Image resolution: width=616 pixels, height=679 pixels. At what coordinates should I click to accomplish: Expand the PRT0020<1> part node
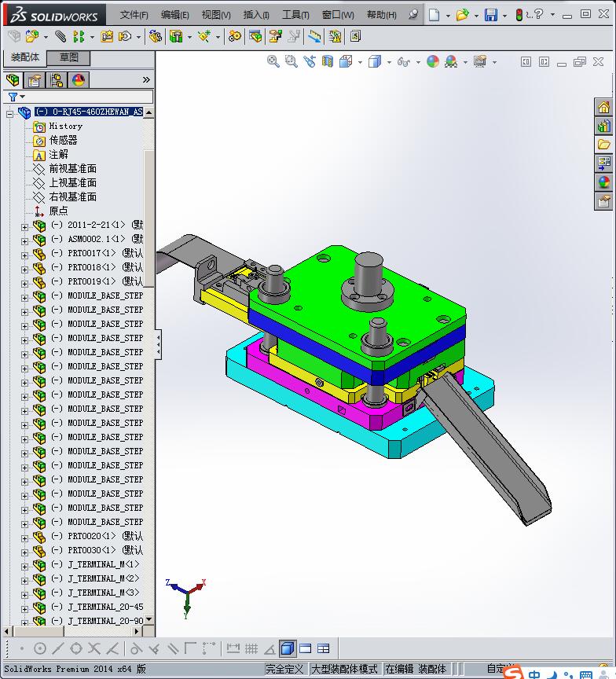tap(24, 538)
